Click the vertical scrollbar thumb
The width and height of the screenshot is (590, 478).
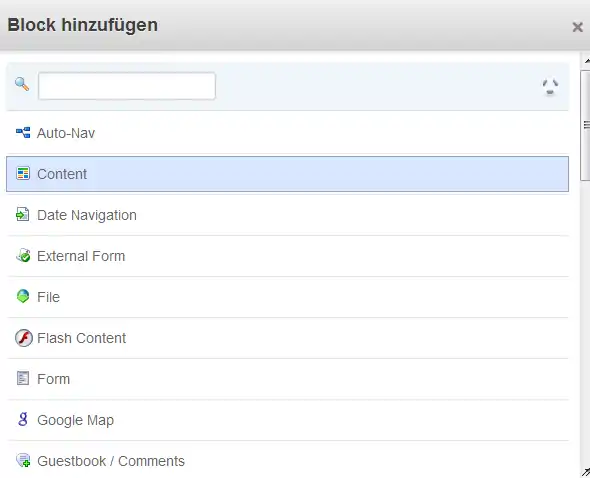point(585,125)
